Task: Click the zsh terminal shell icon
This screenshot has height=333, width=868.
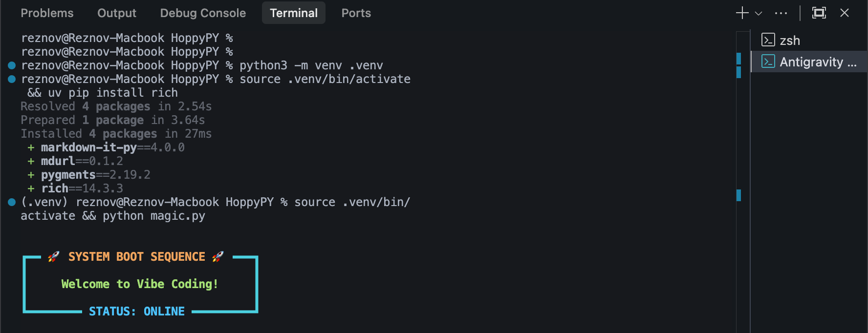Action: pos(768,40)
